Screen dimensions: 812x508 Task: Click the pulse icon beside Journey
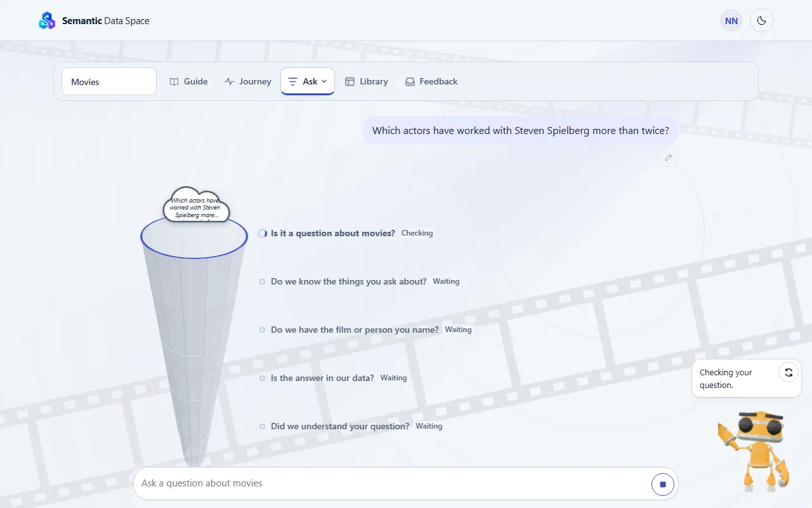tap(229, 81)
